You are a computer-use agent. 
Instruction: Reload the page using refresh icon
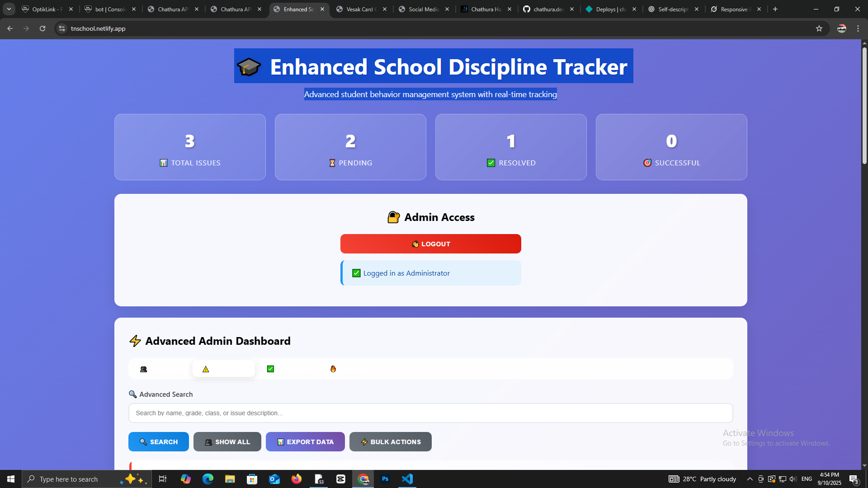tap(42, 28)
